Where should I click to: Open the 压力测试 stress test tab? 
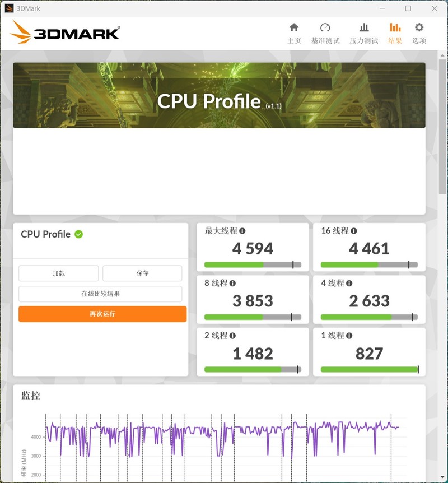point(363,34)
